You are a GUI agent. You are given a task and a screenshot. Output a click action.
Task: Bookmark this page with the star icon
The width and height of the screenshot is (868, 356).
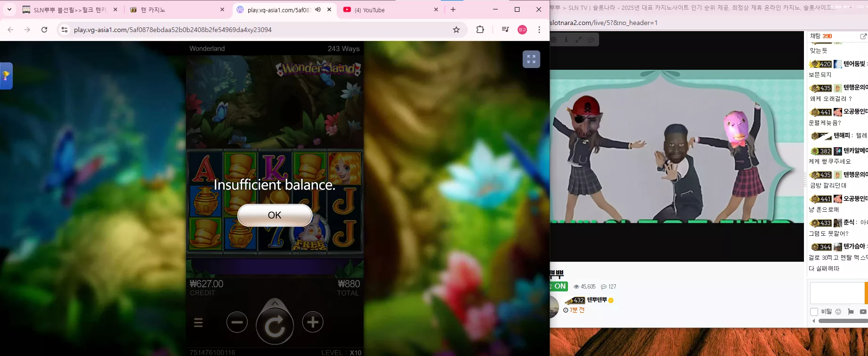coord(456,30)
